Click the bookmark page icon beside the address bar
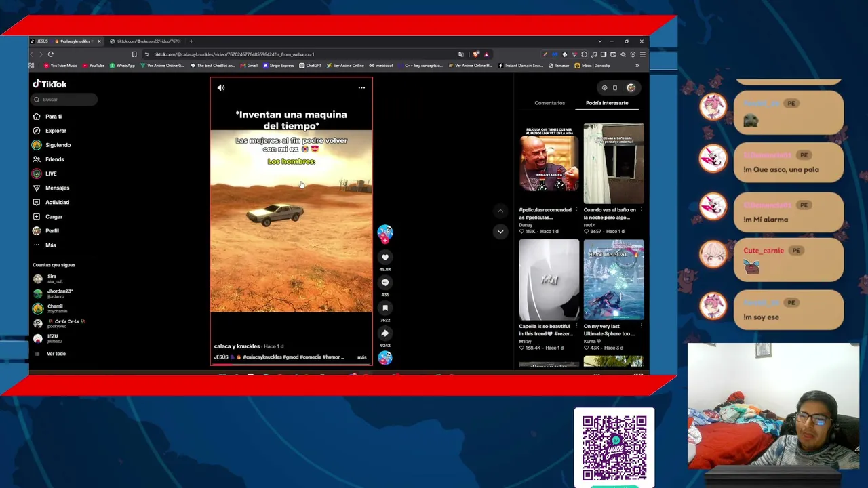This screenshot has width=868, height=488. pyautogui.click(x=134, y=54)
